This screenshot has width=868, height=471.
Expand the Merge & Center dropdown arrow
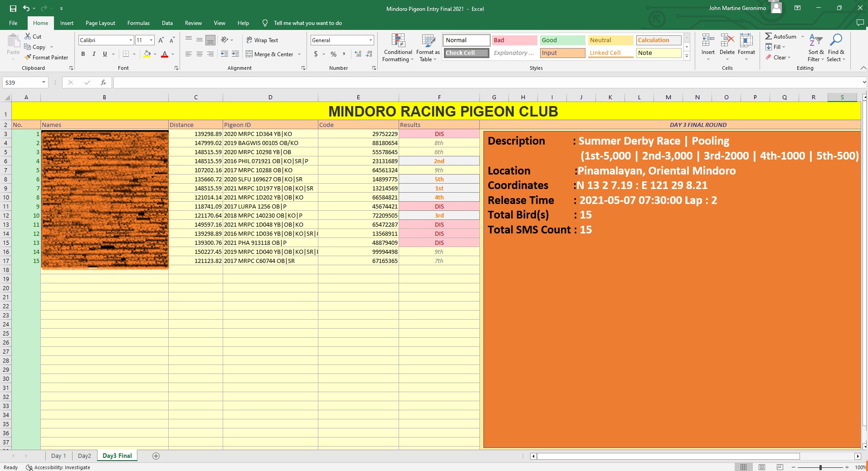coord(299,54)
